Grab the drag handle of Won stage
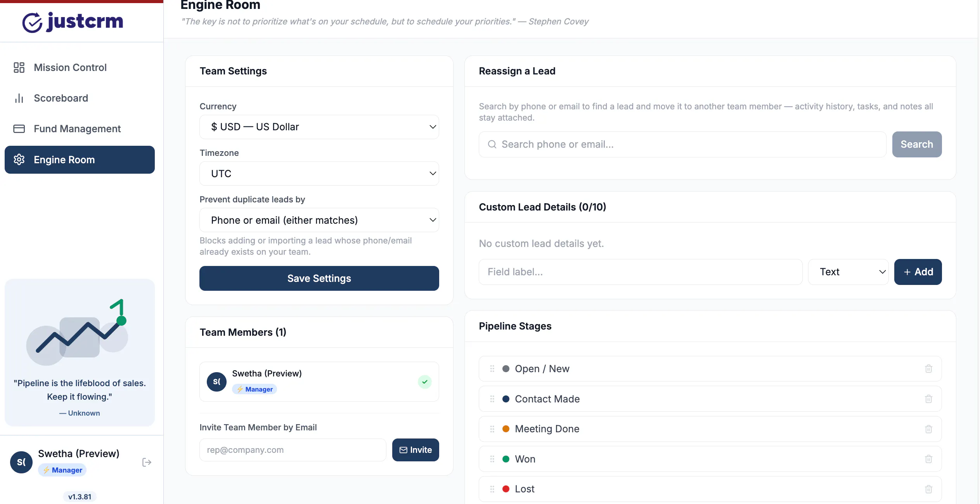This screenshot has height=504, width=980. pos(492,459)
